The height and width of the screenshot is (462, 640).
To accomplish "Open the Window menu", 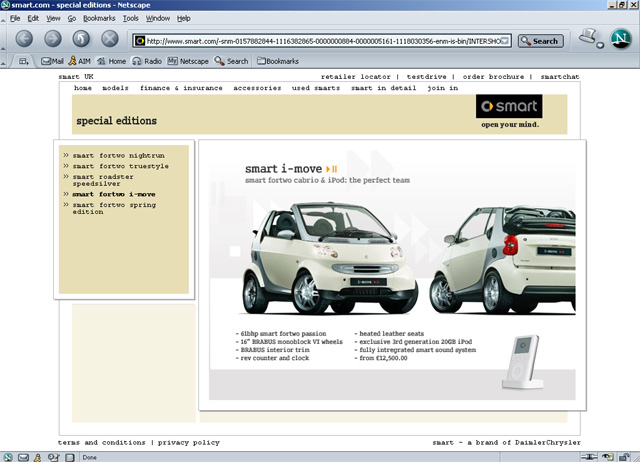I will [158, 18].
